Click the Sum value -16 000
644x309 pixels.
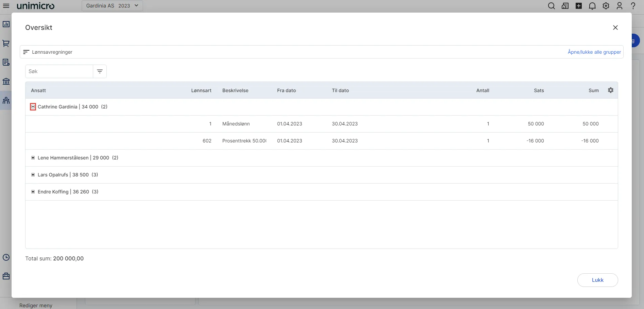point(590,141)
